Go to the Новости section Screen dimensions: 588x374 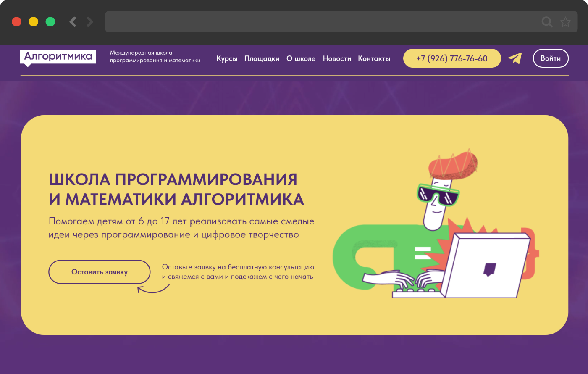click(x=337, y=59)
